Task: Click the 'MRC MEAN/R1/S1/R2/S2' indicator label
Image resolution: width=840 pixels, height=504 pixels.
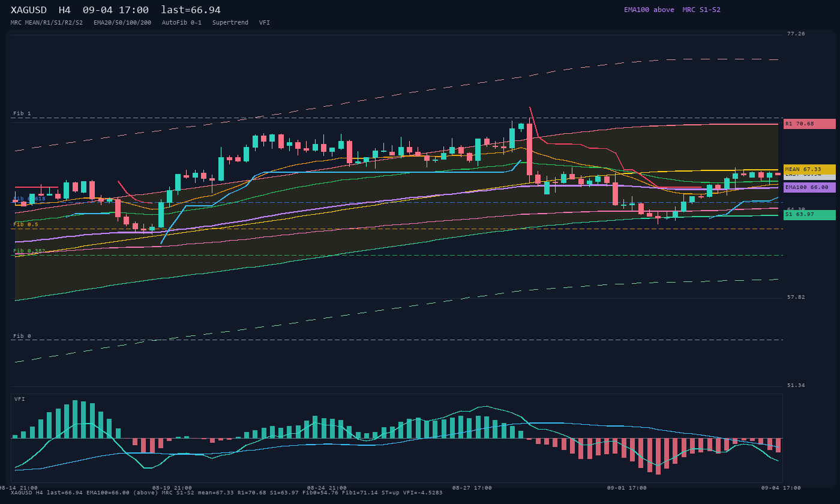Action: [47, 23]
